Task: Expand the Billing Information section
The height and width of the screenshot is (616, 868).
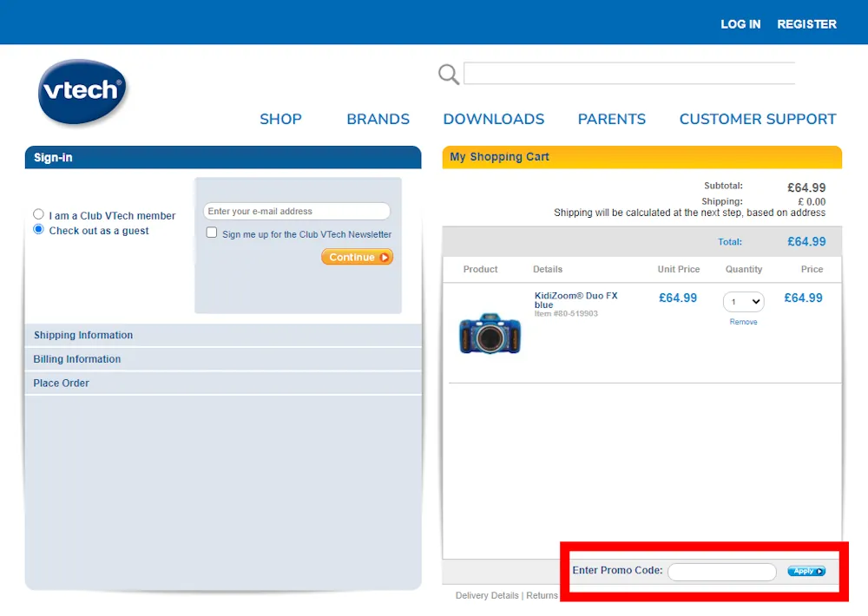Action: (x=76, y=359)
